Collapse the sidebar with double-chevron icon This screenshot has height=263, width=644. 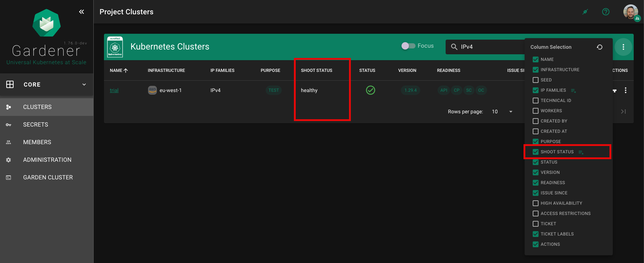tap(82, 12)
